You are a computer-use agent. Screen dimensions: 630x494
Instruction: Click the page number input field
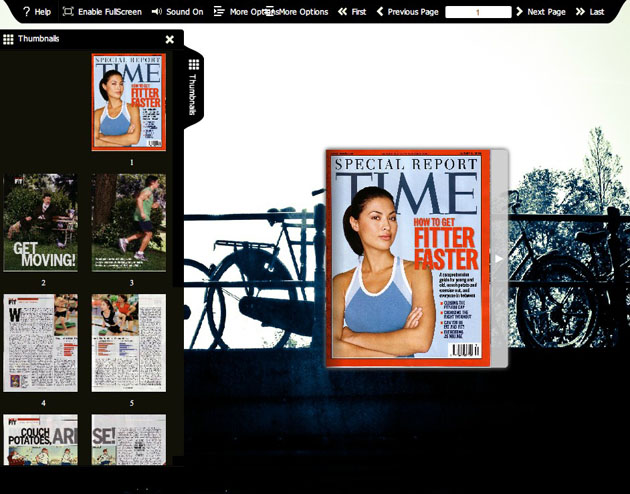(478, 12)
